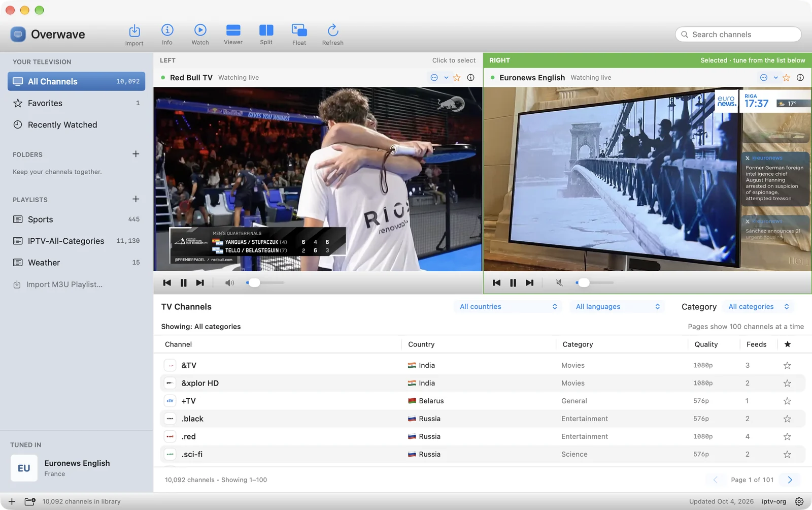812x510 pixels.
Task: Go to next page of channels
Action: [x=790, y=480]
